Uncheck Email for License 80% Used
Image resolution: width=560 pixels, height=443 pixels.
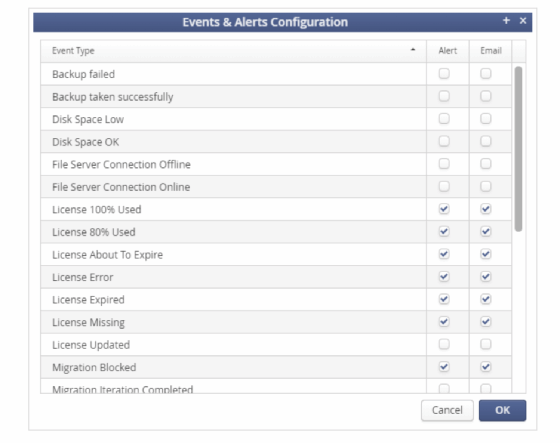(x=486, y=231)
